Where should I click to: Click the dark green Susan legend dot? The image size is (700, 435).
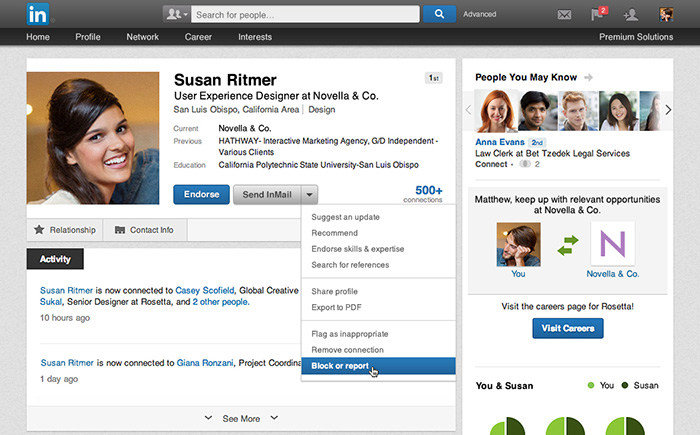pos(625,385)
